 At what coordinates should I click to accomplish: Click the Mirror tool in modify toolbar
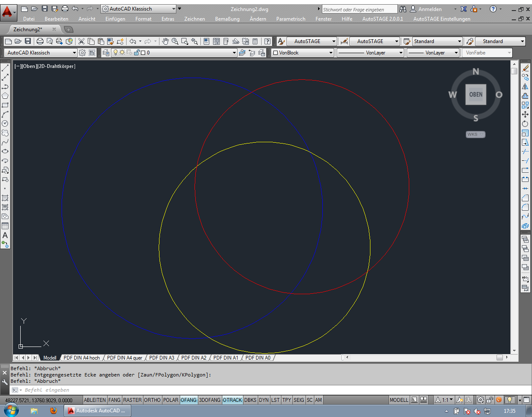pos(525,87)
